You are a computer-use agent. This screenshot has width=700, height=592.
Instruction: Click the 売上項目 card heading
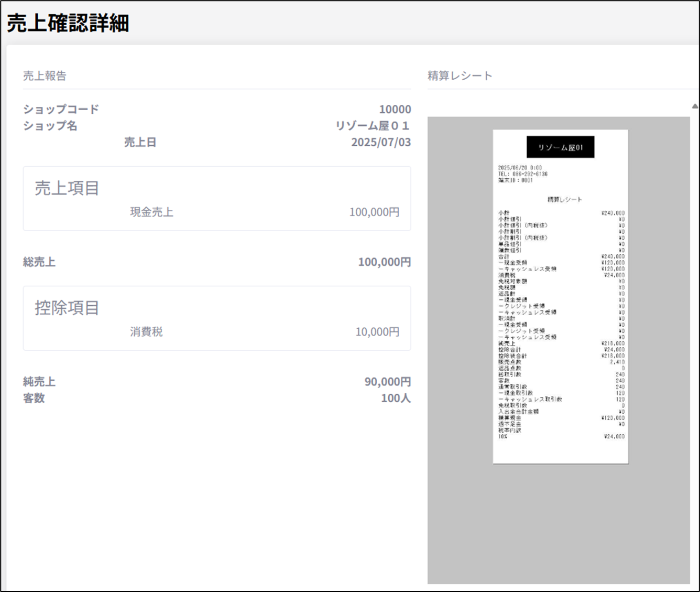click(x=67, y=188)
